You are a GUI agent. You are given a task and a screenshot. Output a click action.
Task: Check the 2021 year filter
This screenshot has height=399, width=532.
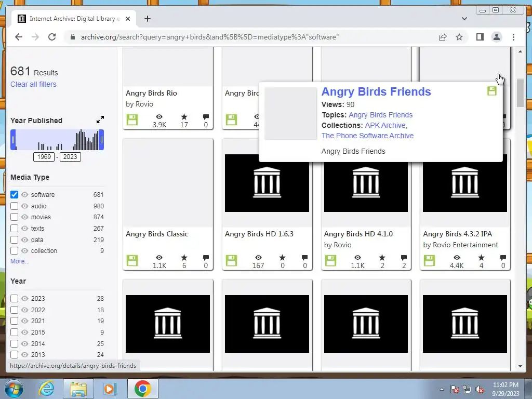click(14, 321)
